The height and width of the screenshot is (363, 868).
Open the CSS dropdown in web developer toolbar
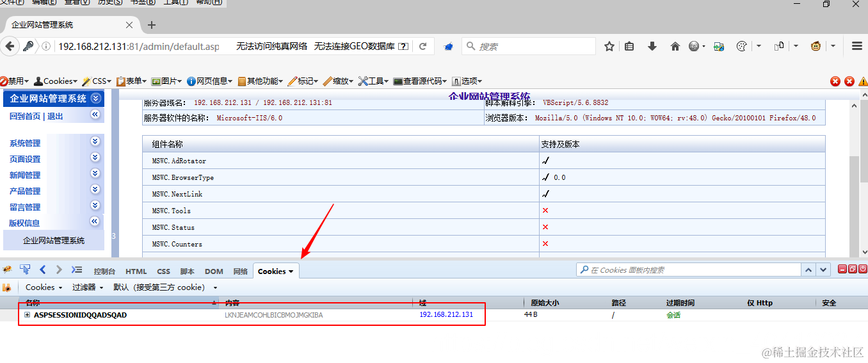tap(97, 81)
